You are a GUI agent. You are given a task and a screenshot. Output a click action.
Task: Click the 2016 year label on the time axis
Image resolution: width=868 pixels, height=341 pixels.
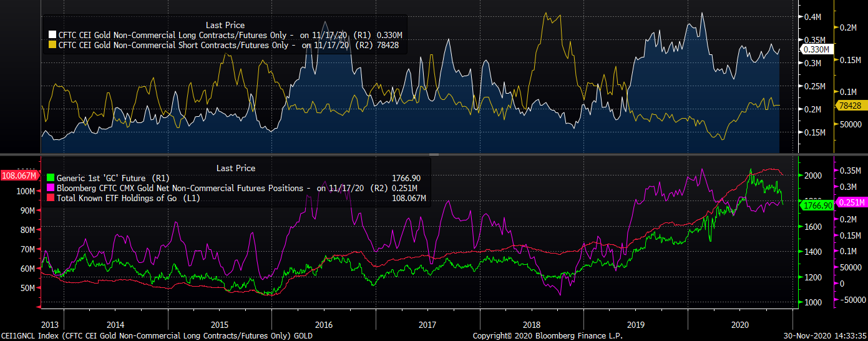coord(323,325)
